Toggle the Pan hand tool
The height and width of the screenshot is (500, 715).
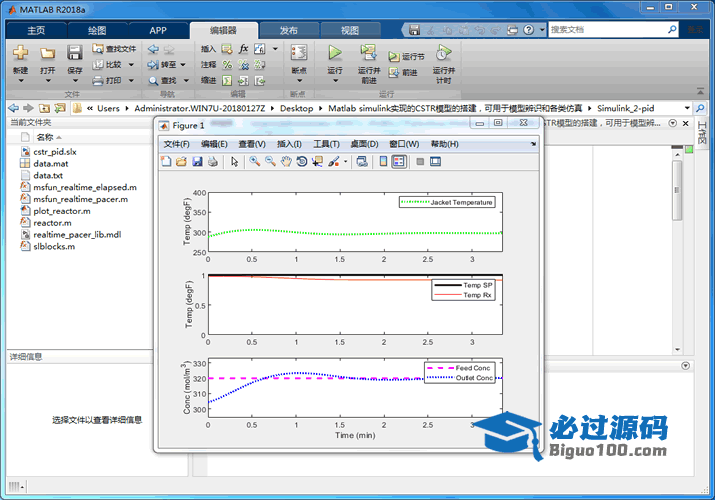[286, 161]
